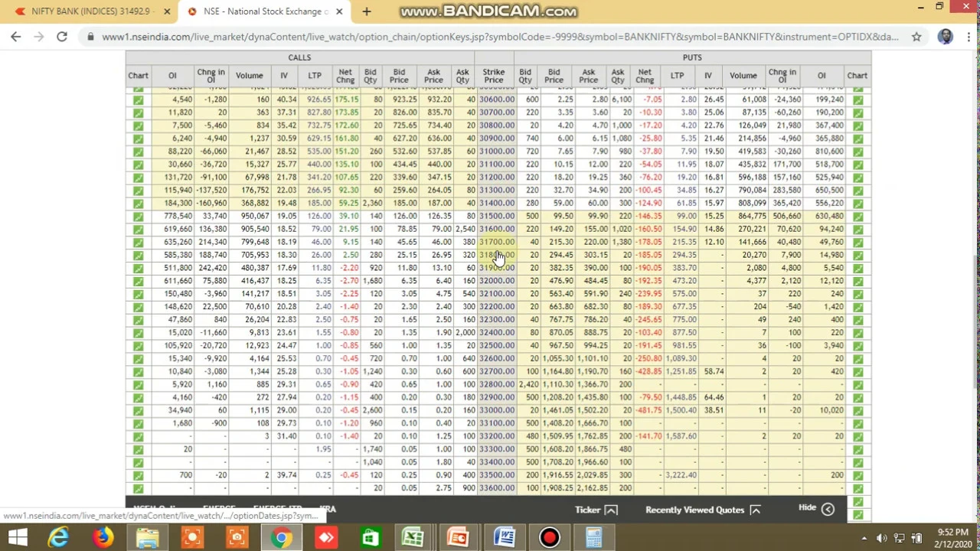Open the Bandicam recorder taskbar icon
Image resolution: width=980 pixels, height=551 pixels.
[x=549, y=538]
